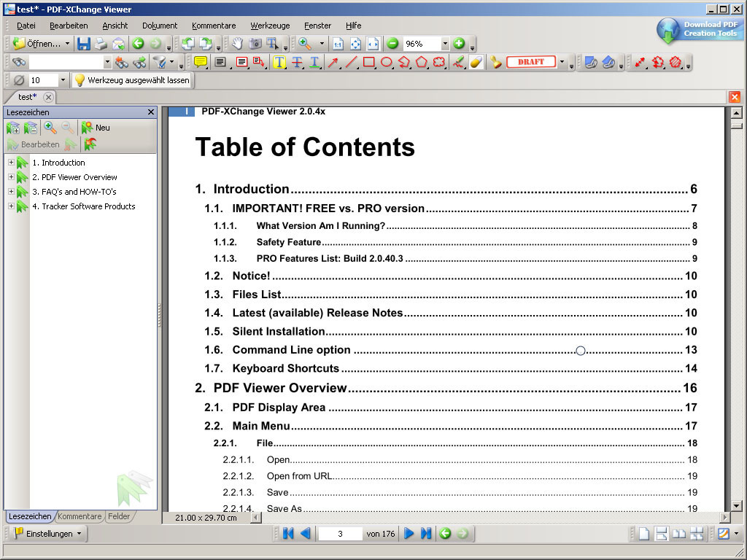Select the text Select tool
The image size is (747, 560).
coord(273,44)
